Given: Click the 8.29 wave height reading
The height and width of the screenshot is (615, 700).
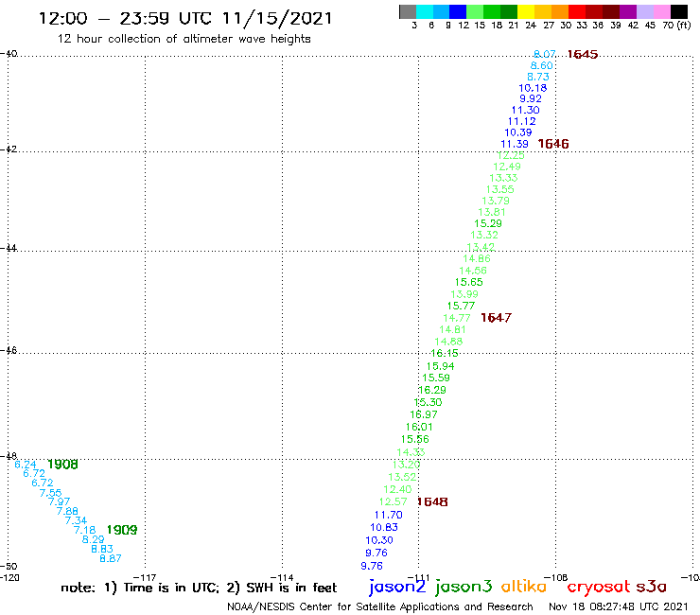Looking at the screenshot, I should coord(93,539).
